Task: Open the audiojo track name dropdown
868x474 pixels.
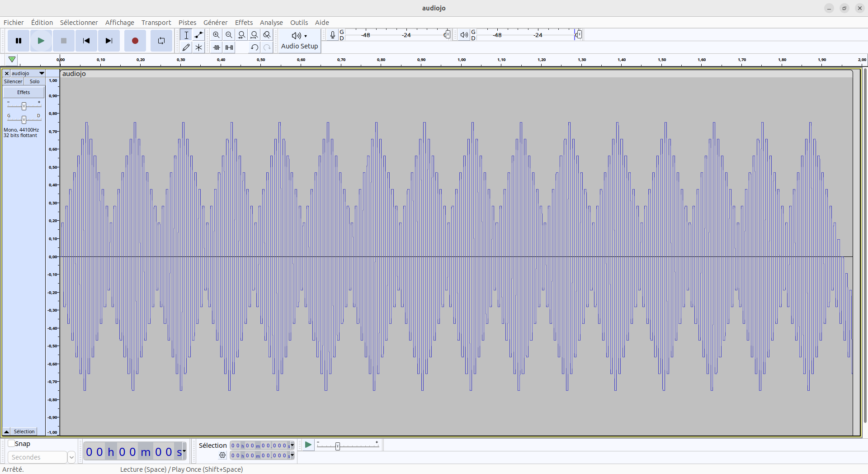Action: pos(42,73)
